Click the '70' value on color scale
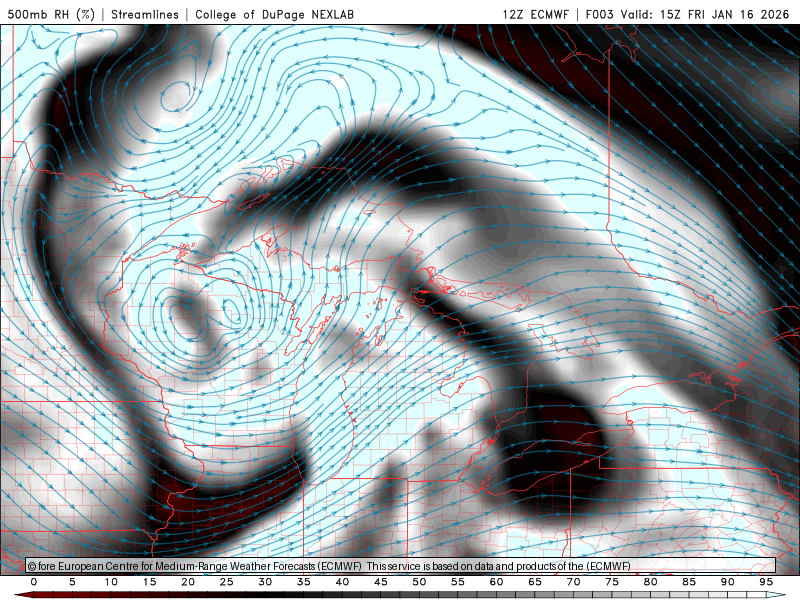Viewport: 800px width, 600px height. 573,582
